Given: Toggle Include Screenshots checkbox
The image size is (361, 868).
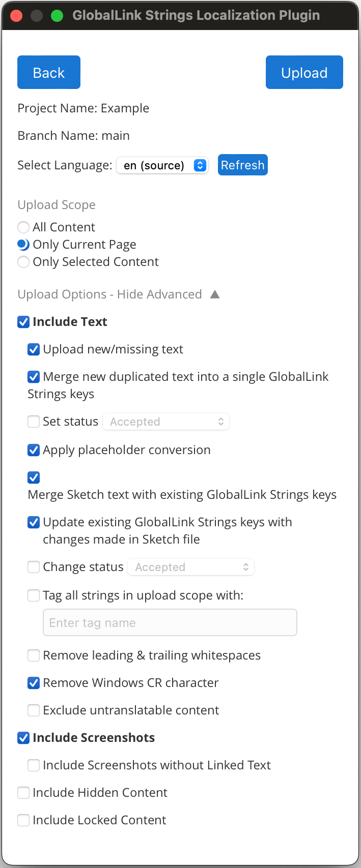Looking at the screenshot, I should tap(23, 738).
